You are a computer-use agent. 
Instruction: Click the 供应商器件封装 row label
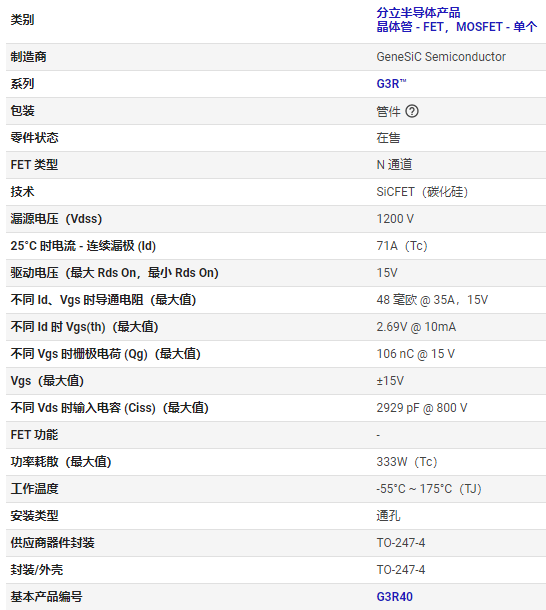coord(53,543)
